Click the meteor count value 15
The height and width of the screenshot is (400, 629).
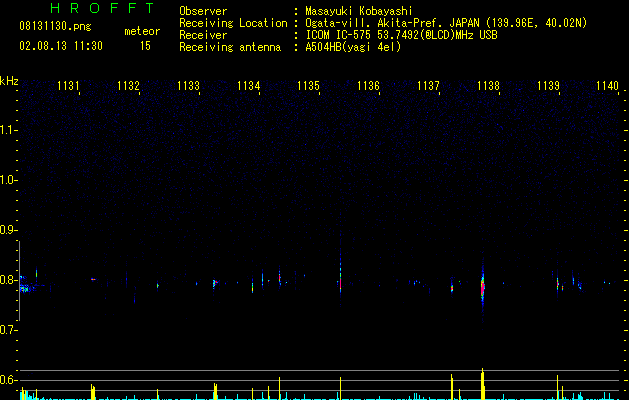tap(145, 46)
